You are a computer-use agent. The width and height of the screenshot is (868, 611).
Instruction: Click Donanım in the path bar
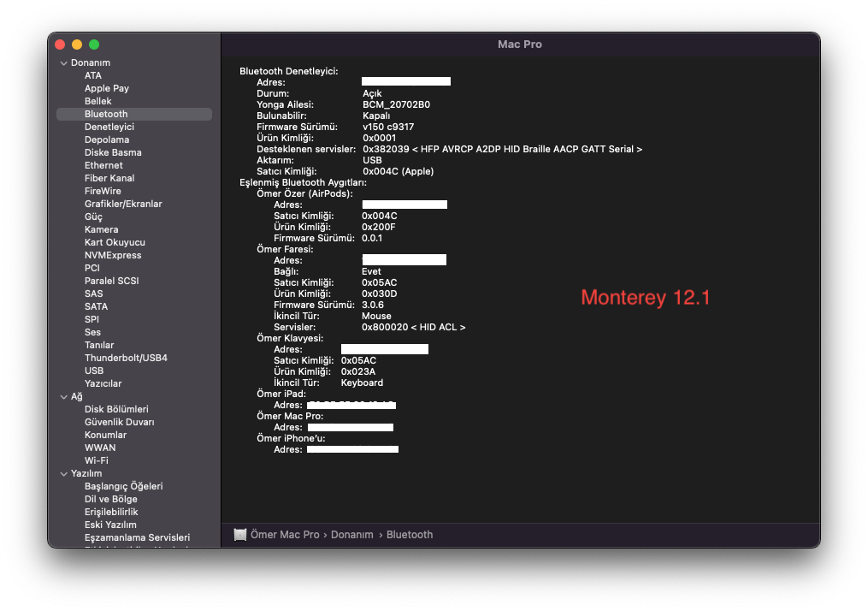(352, 535)
